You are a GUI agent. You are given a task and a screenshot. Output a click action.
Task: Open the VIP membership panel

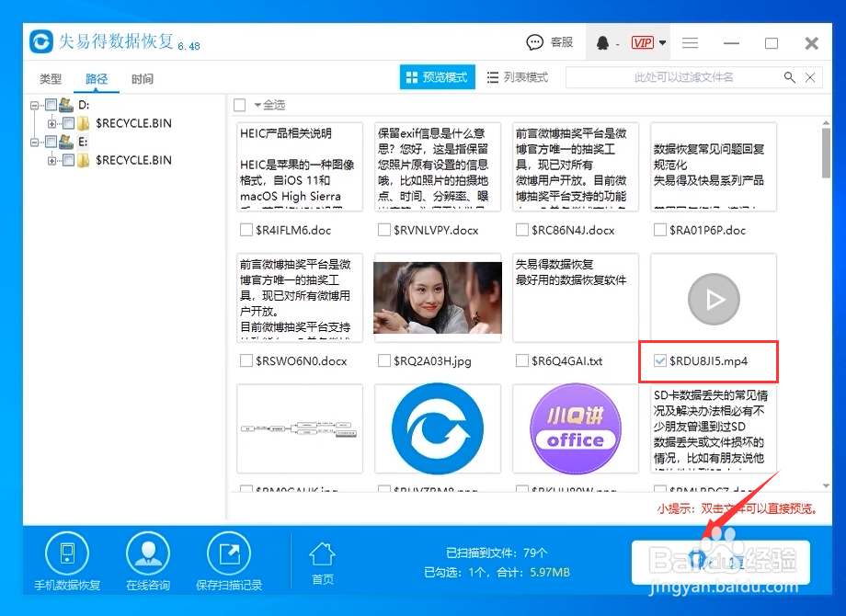pos(641,41)
